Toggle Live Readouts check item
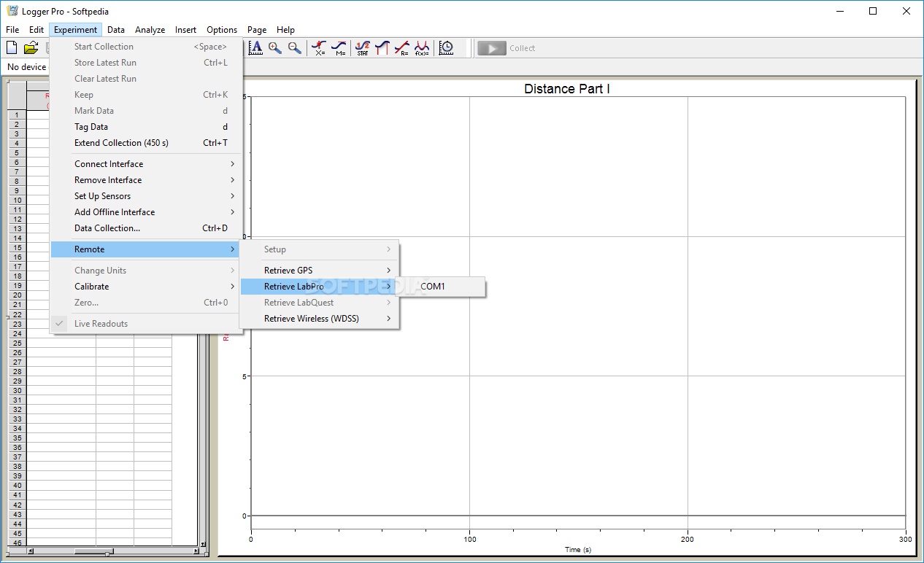This screenshot has width=924, height=563. (x=146, y=324)
